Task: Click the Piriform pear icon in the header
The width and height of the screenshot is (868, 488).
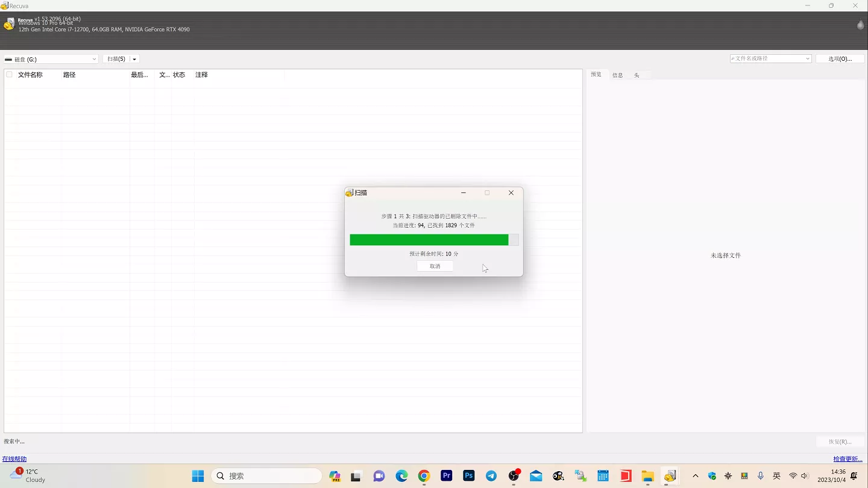Action: [860, 25]
